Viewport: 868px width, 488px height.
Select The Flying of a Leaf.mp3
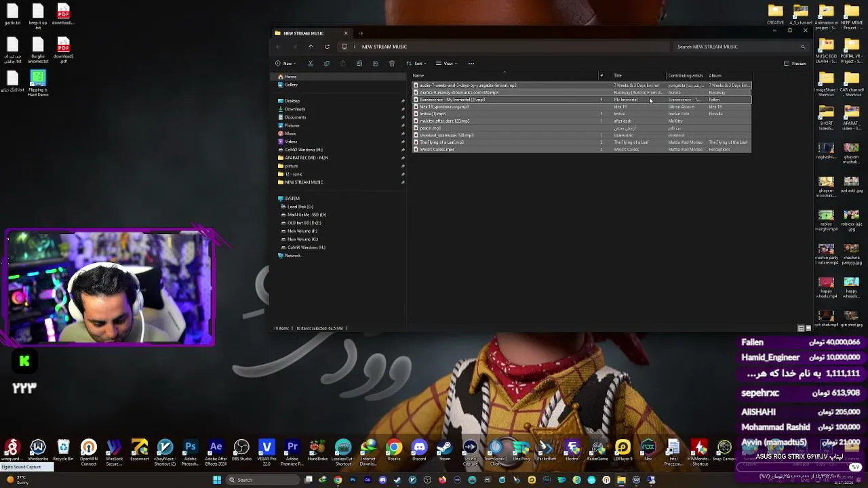coord(582,142)
